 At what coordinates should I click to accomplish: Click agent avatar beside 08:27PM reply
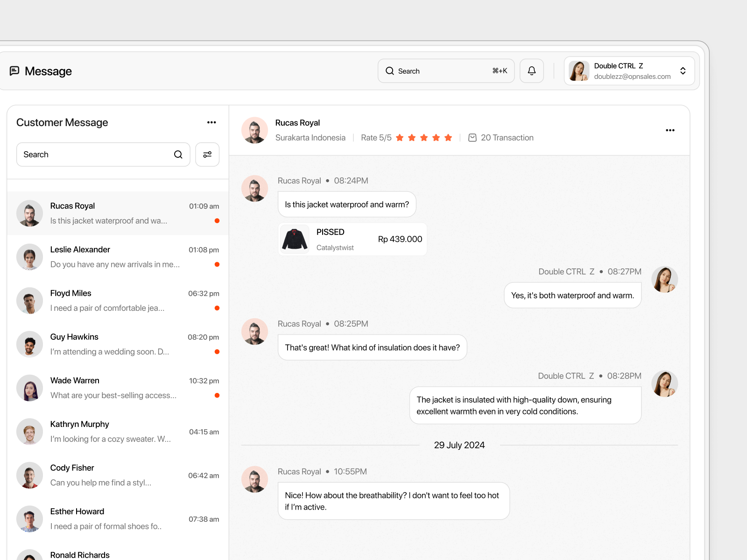click(x=665, y=280)
